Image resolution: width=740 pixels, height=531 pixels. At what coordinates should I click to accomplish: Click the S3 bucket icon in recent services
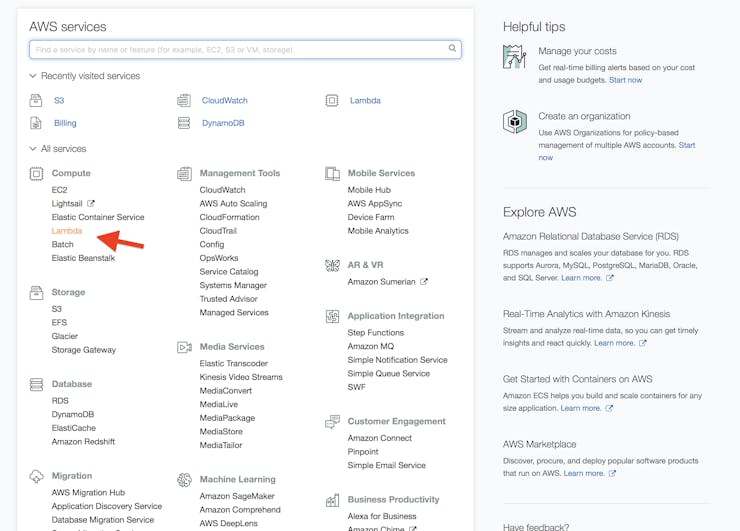[36, 100]
